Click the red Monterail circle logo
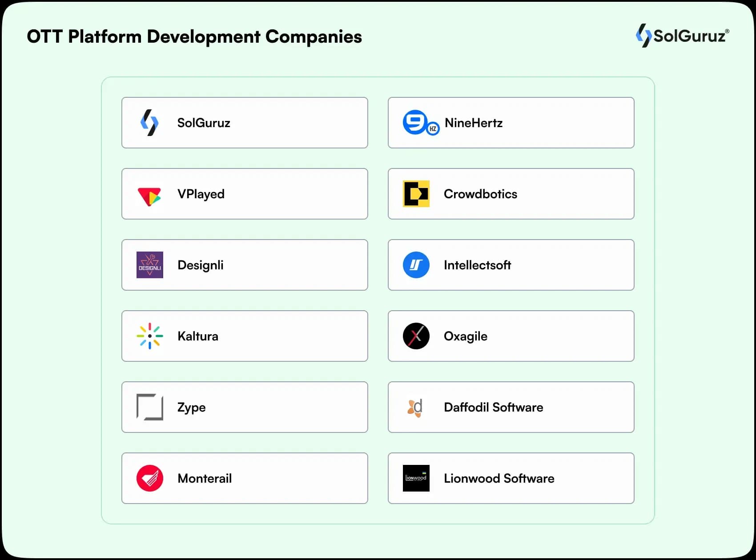This screenshot has height=560, width=756. pyautogui.click(x=150, y=478)
